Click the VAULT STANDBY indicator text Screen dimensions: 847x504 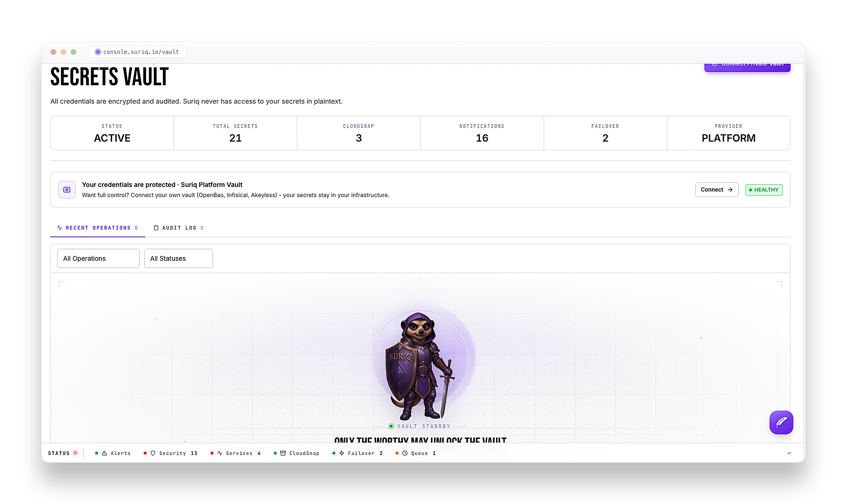[423, 426]
